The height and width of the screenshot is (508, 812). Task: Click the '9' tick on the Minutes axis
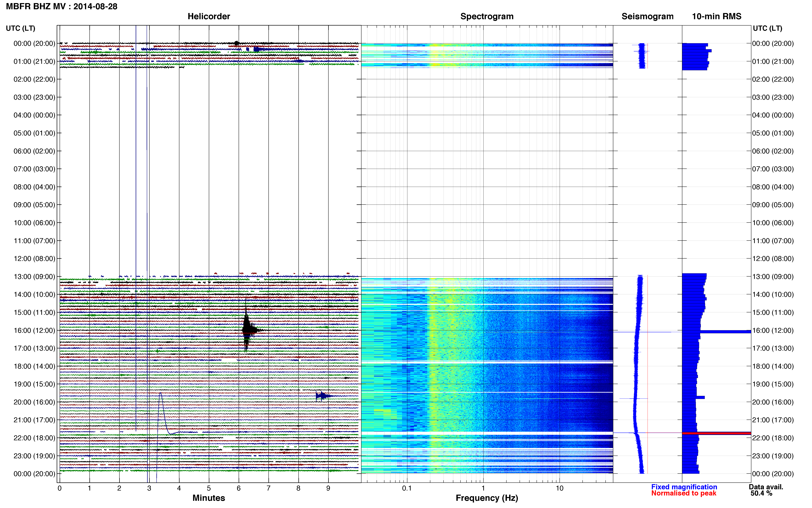click(328, 488)
